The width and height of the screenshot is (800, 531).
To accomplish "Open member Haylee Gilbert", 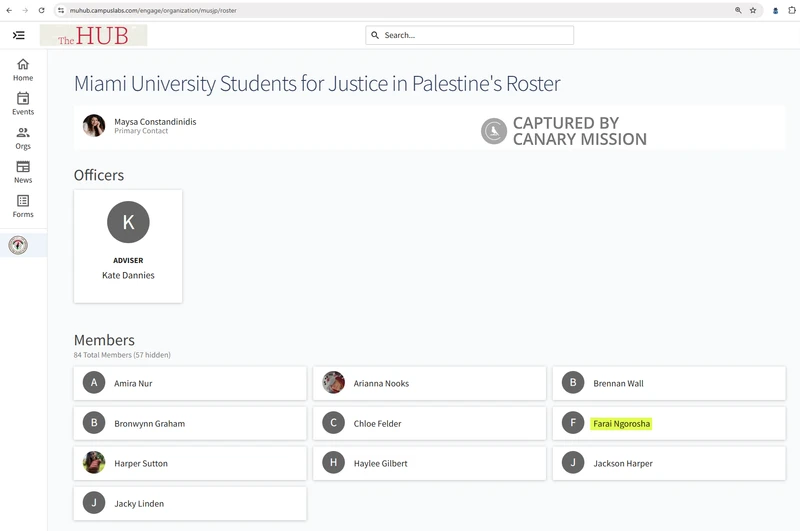I will (381, 463).
